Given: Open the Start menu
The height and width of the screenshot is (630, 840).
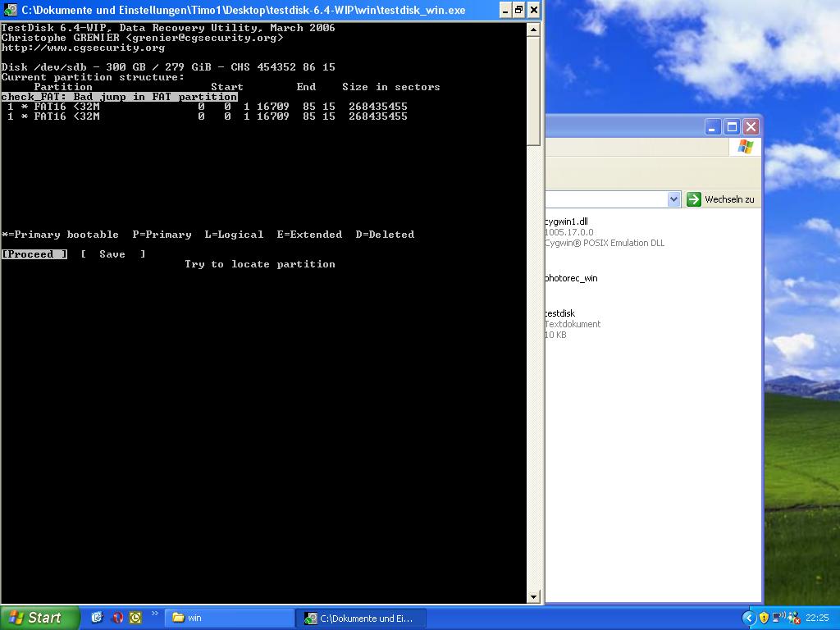Looking at the screenshot, I should [x=39, y=618].
